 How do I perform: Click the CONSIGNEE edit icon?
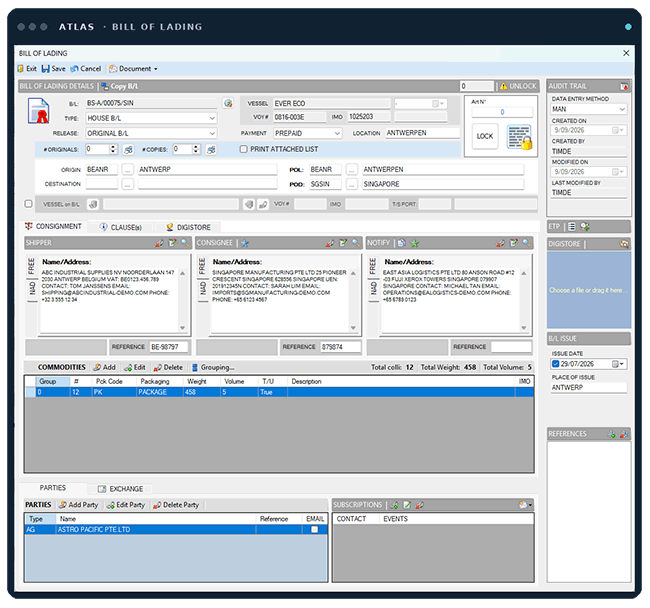tap(343, 243)
